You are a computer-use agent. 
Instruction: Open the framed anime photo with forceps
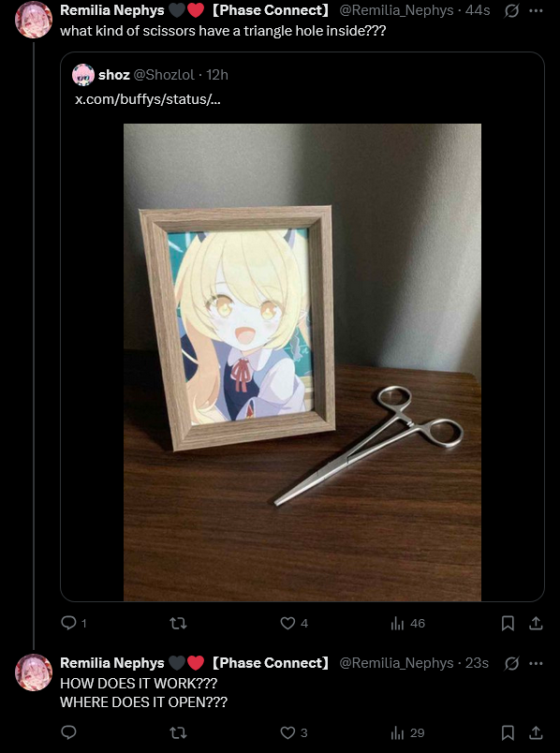click(302, 362)
